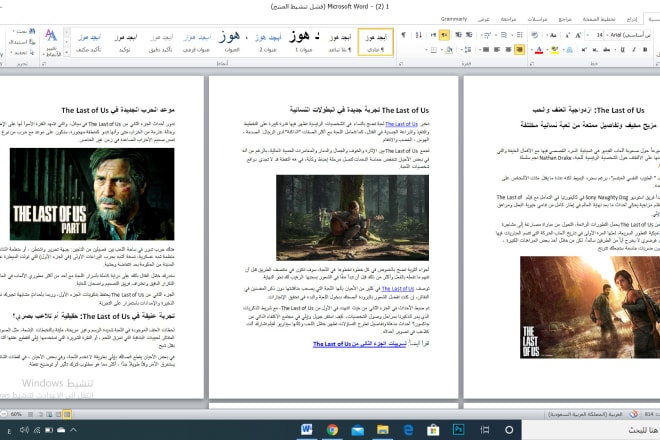This screenshot has width=660, height=440.
Task: Select Center alignment paragraph button
Action: click(x=508, y=50)
